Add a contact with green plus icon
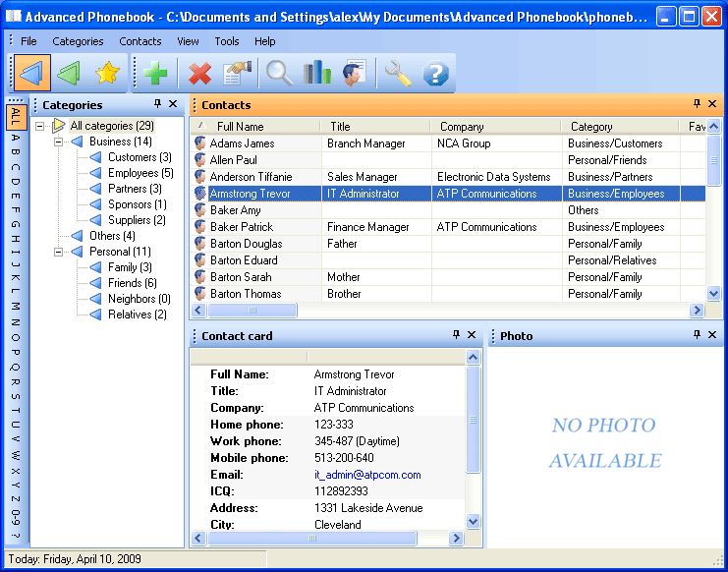The height and width of the screenshot is (572, 728). point(155,74)
